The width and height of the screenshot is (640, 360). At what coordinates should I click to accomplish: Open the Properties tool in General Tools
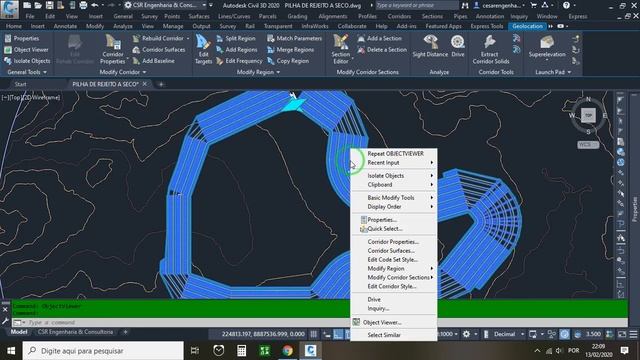(22, 38)
